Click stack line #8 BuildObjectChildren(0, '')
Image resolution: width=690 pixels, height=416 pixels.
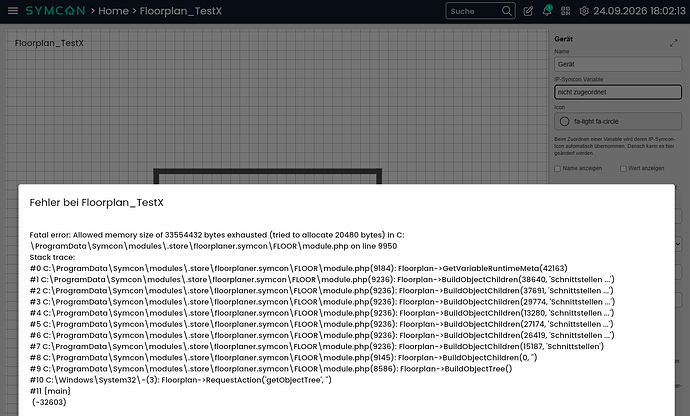pyautogui.click(x=283, y=357)
